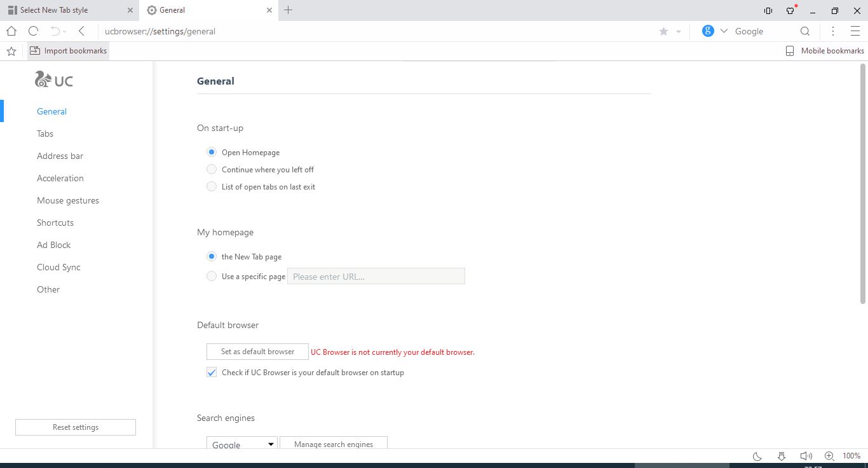Viewport: 868px width, 468px height.
Task: Click the UC logo in the sidebar
Action: (54, 80)
